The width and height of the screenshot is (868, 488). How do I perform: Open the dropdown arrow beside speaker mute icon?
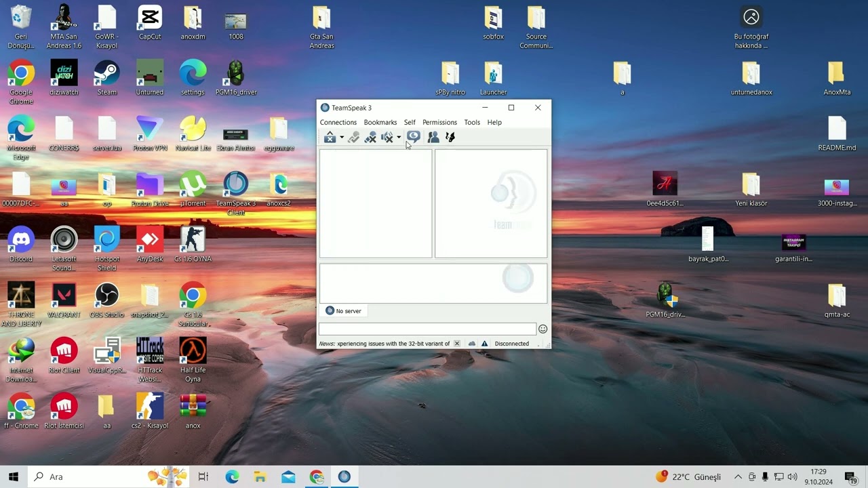tap(399, 138)
